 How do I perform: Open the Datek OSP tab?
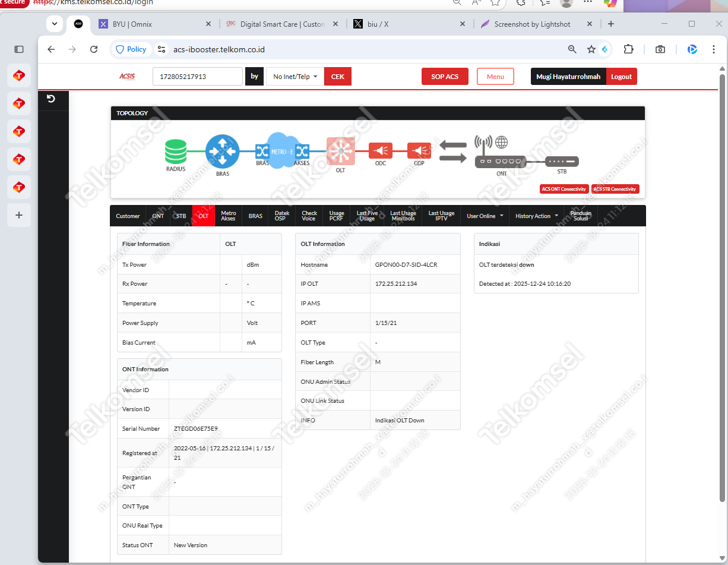[282, 216]
